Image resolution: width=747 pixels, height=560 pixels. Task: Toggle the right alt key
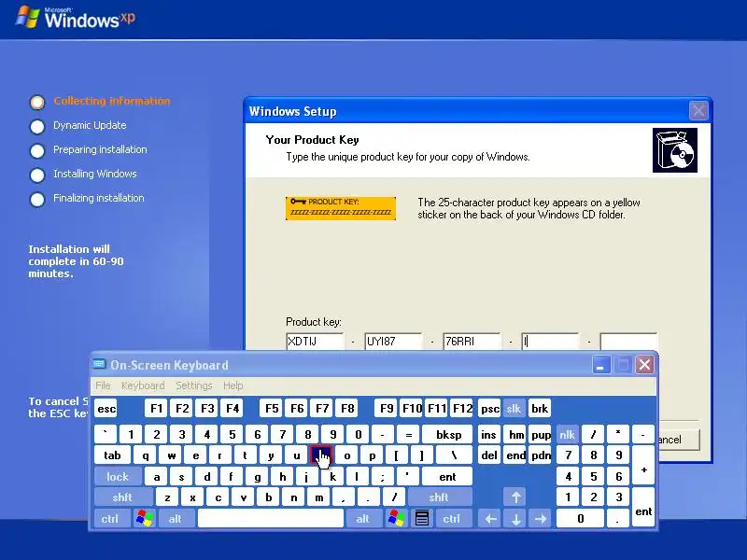362,518
